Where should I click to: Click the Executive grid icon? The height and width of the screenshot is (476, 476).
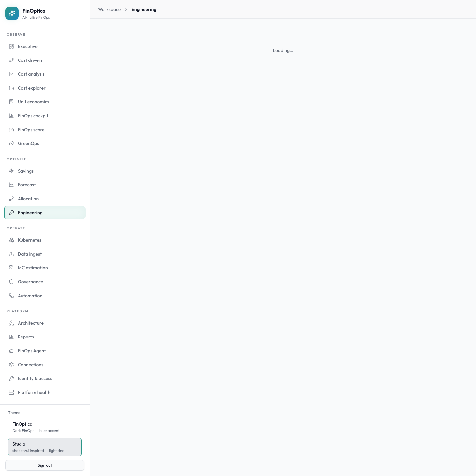[11, 46]
